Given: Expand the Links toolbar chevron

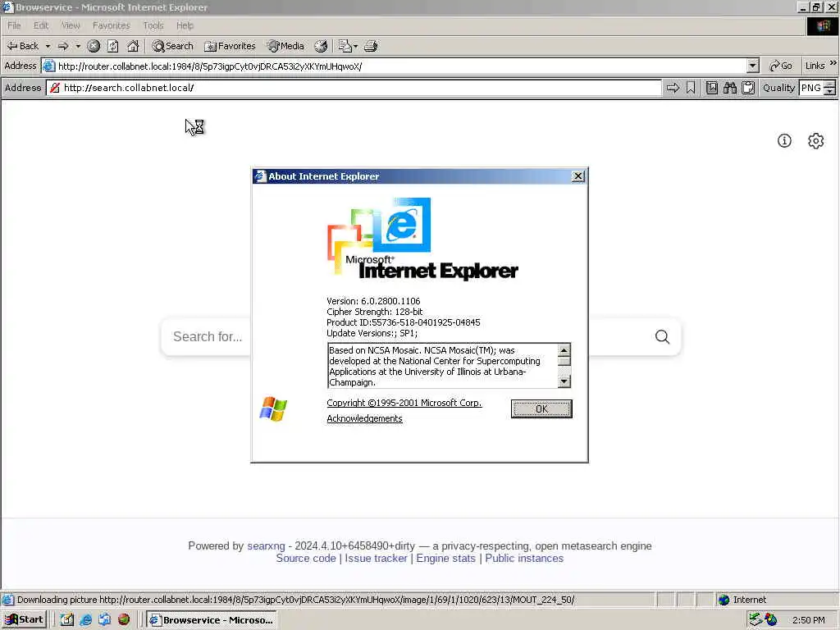Looking at the screenshot, I should pos(833,62).
